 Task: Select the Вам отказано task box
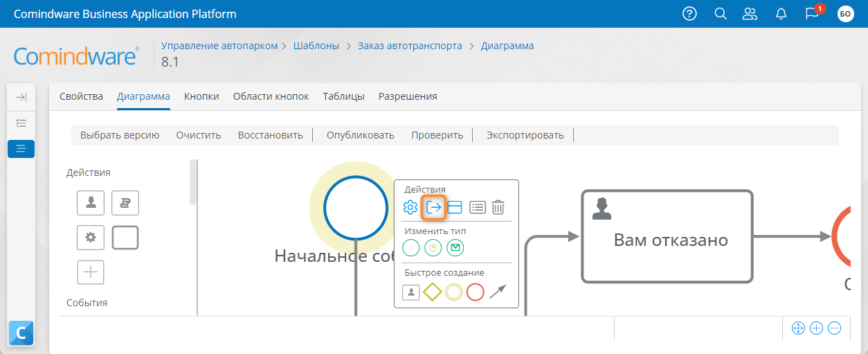667,236
